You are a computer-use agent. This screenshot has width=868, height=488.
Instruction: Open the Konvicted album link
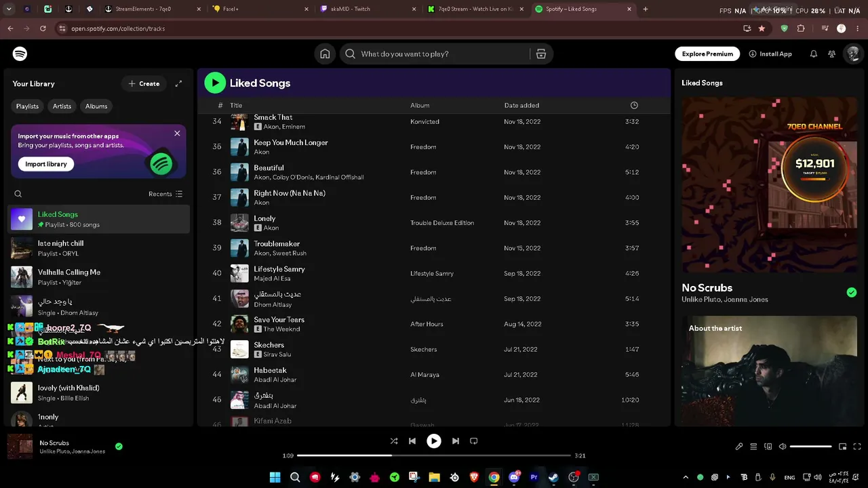click(x=425, y=122)
